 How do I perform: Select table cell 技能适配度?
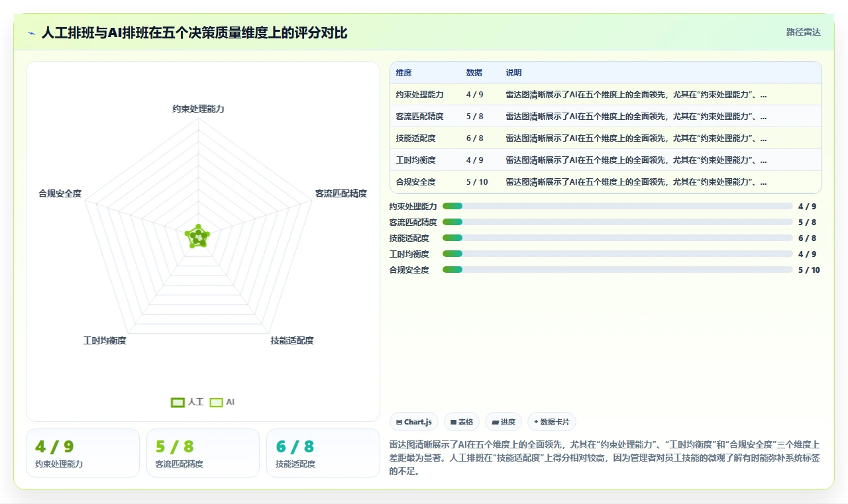point(416,138)
